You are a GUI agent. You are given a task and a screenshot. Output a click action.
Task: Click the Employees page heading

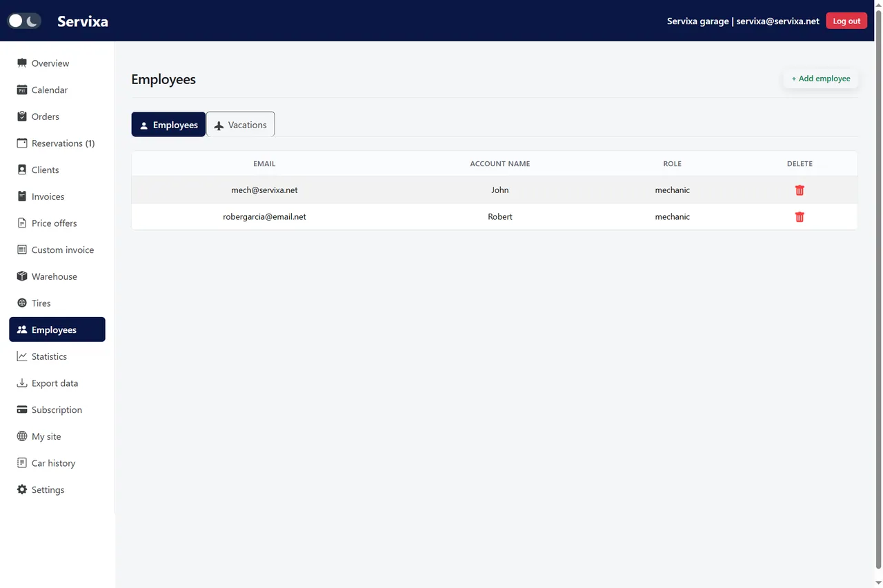coord(163,79)
